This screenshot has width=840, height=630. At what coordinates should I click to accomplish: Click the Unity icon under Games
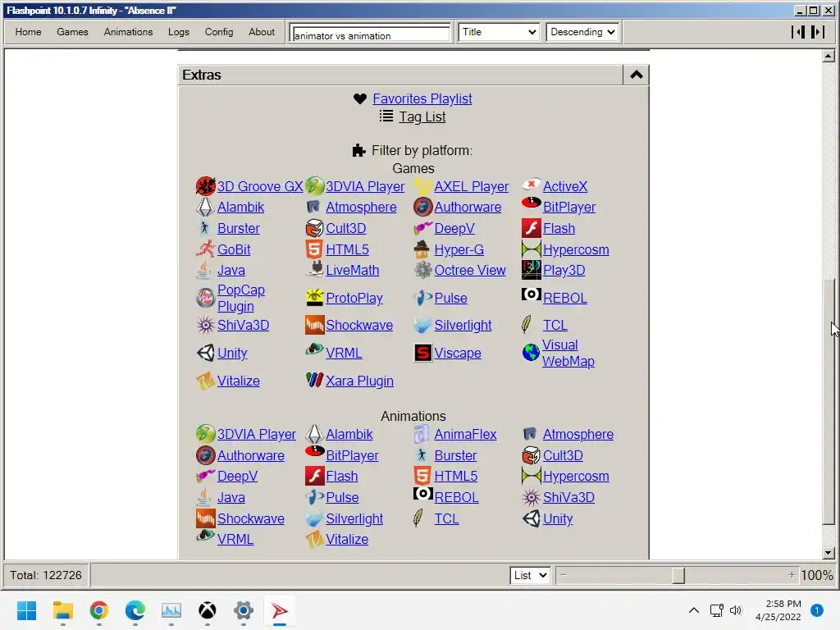tap(205, 353)
